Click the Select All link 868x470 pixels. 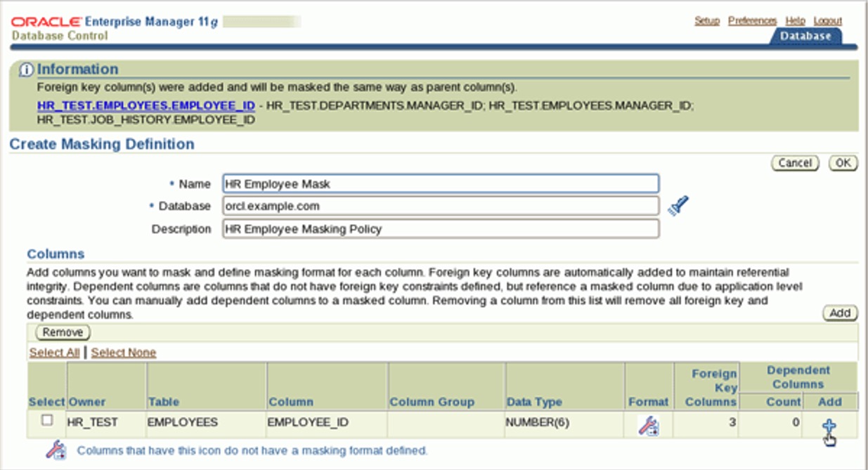[x=54, y=353]
